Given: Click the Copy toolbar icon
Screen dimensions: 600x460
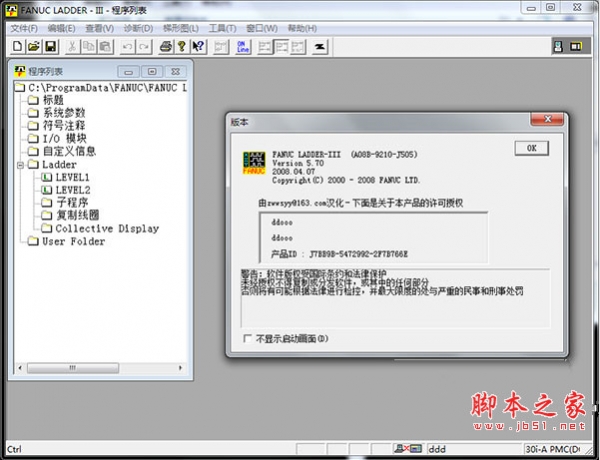Looking at the screenshot, I should [x=89, y=47].
